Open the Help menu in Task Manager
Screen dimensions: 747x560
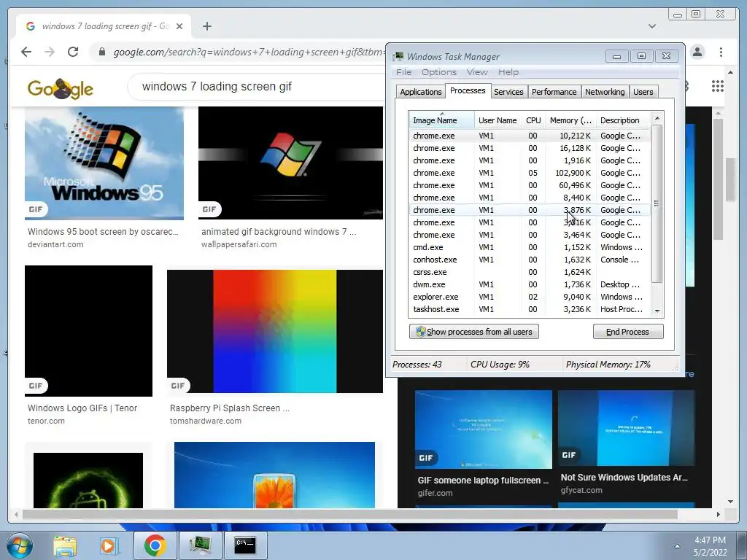(508, 72)
